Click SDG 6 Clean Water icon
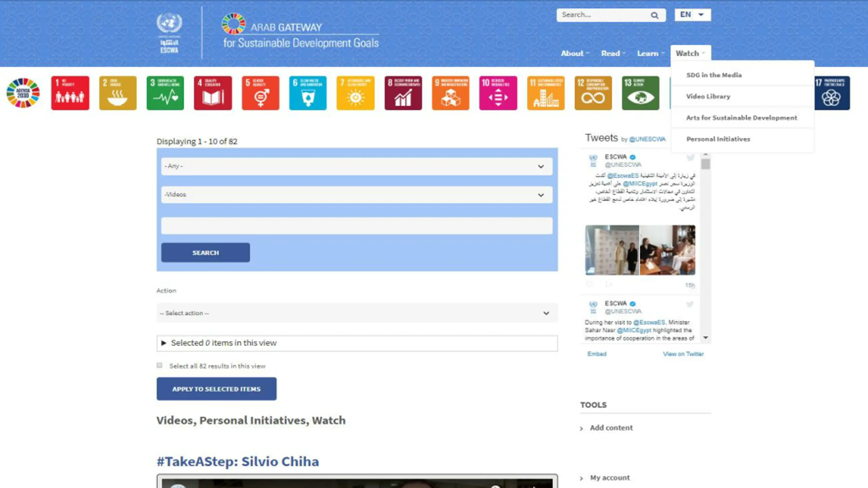The width and height of the screenshot is (868, 488). (308, 93)
